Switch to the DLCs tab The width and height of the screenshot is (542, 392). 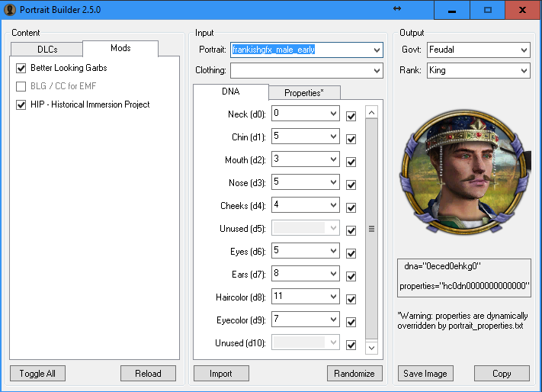pos(47,50)
